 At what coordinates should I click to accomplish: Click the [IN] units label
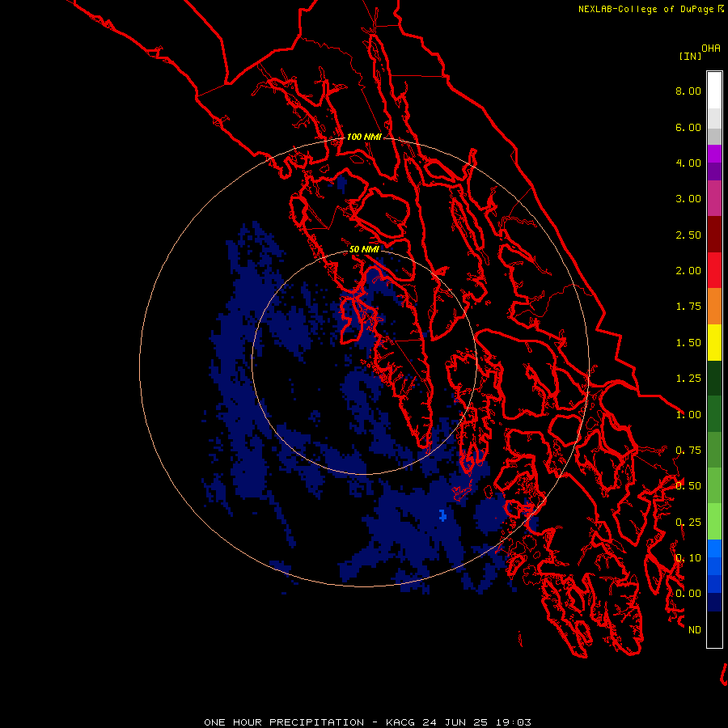tap(690, 56)
